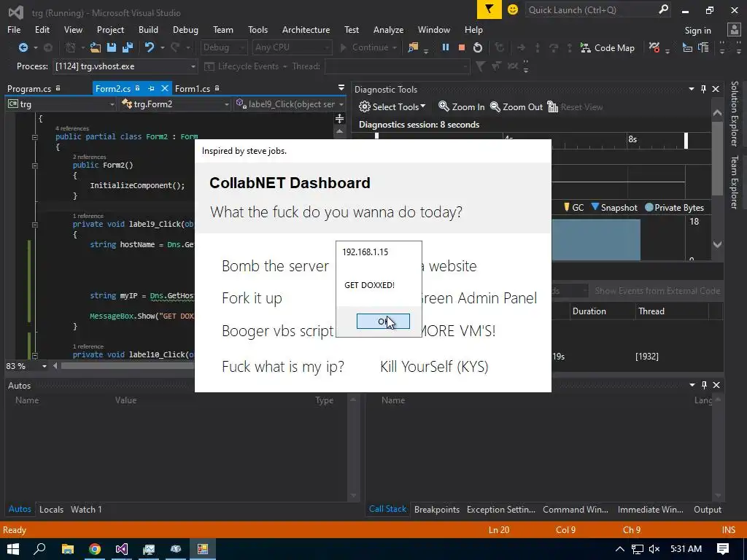Click the Open File folder icon
Viewport: 747px width, 560px height.
96,47
